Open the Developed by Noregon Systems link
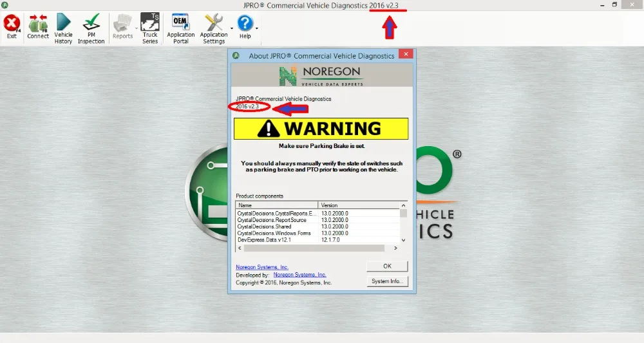The width and height of the screenshot is (644, 343). [x=300, y=275]
